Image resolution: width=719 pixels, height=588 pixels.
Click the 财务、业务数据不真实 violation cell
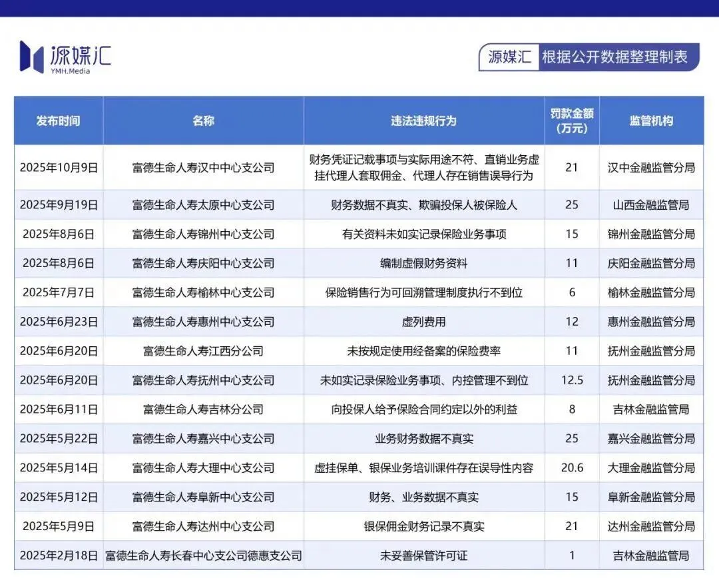point(424,497)
